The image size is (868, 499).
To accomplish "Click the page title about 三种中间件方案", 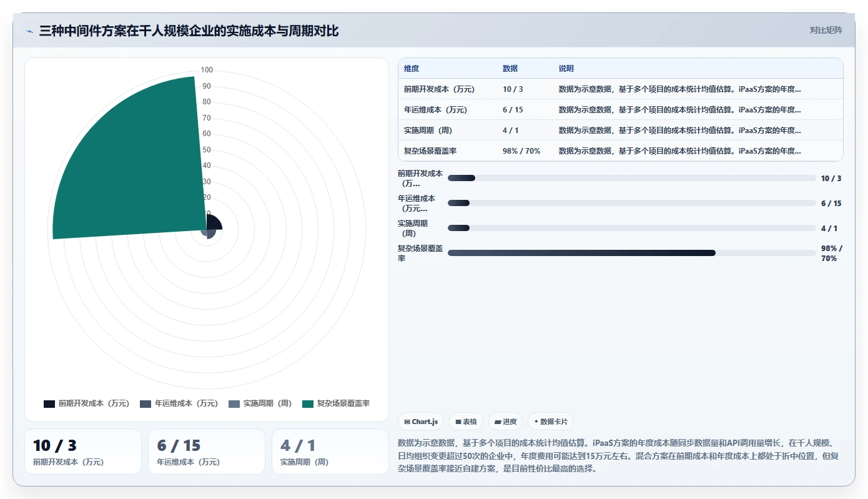I will (189, 31).
